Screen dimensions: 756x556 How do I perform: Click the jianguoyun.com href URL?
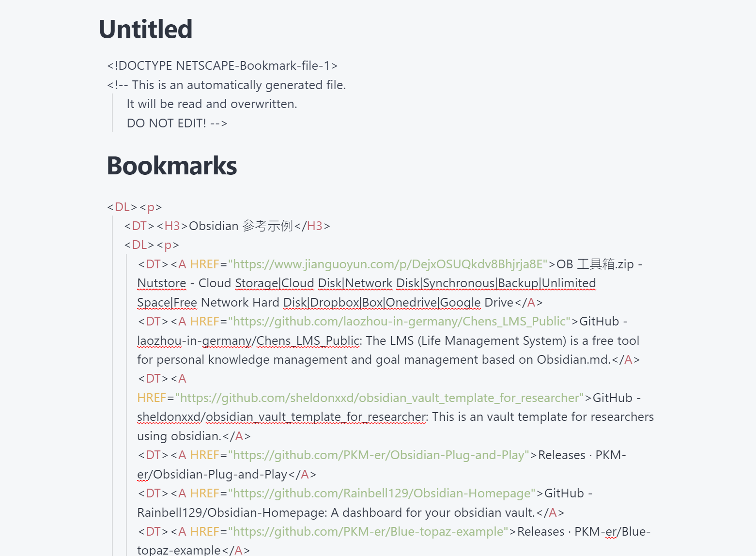pos(388,264)
